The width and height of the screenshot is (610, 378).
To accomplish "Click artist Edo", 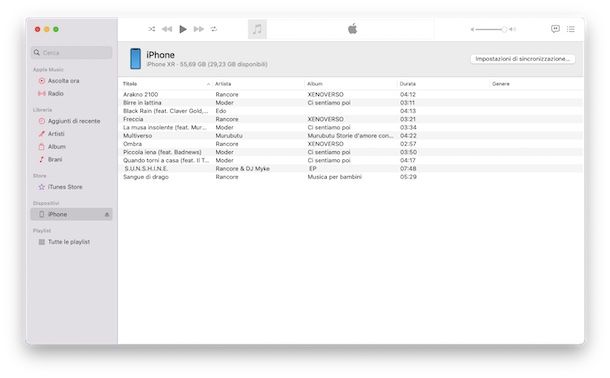I will click(x=221, y=111).
